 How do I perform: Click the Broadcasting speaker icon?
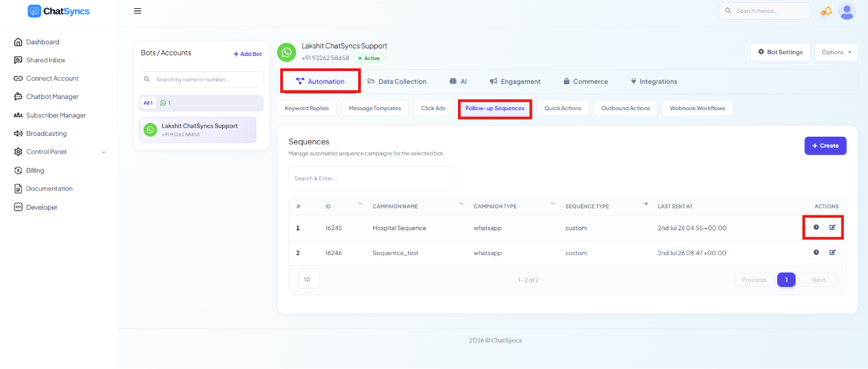[x=18, y=133]
